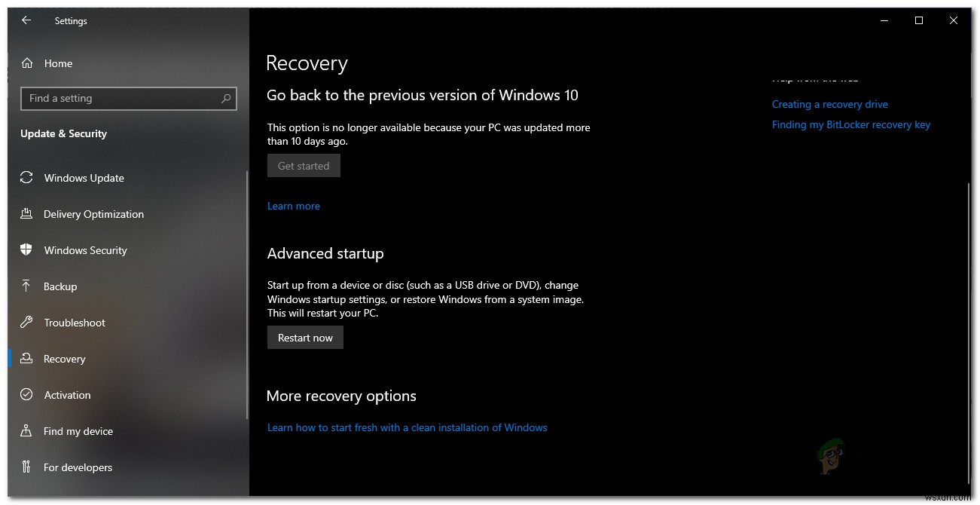Click the search magnifier icon
980x505 pixels.
226,99
